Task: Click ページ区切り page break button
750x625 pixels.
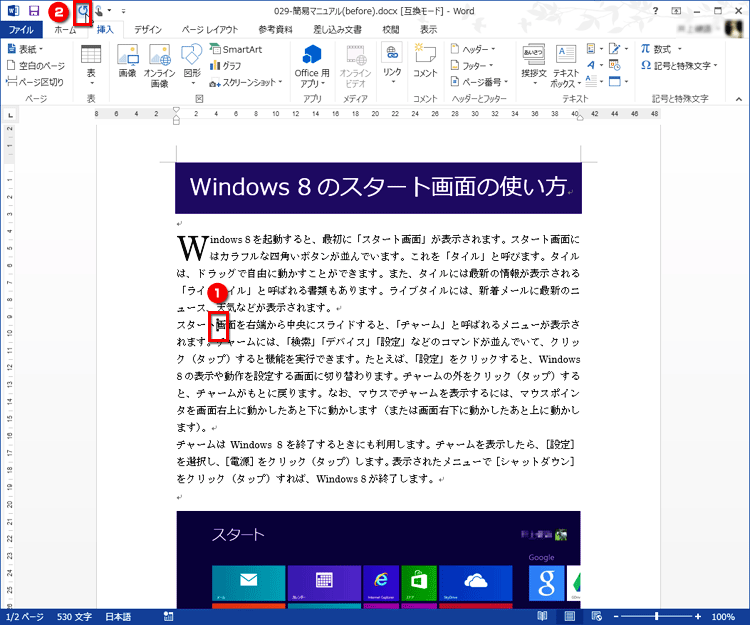Action: [35, 82]
